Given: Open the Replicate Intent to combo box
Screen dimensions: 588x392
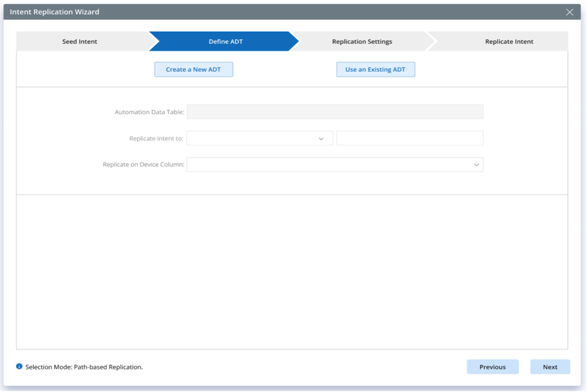Looking at the screenshot, I should (x=253, y=139).
